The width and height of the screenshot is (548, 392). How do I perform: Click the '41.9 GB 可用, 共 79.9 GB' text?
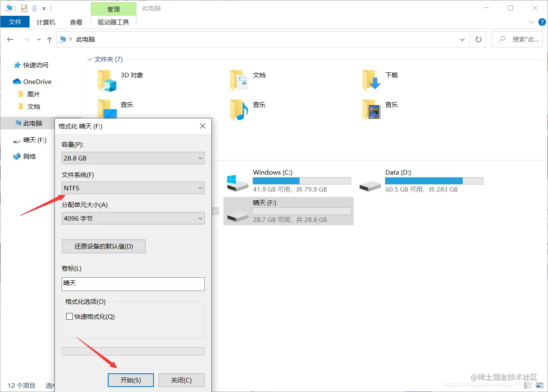click(x=290, y=189)
